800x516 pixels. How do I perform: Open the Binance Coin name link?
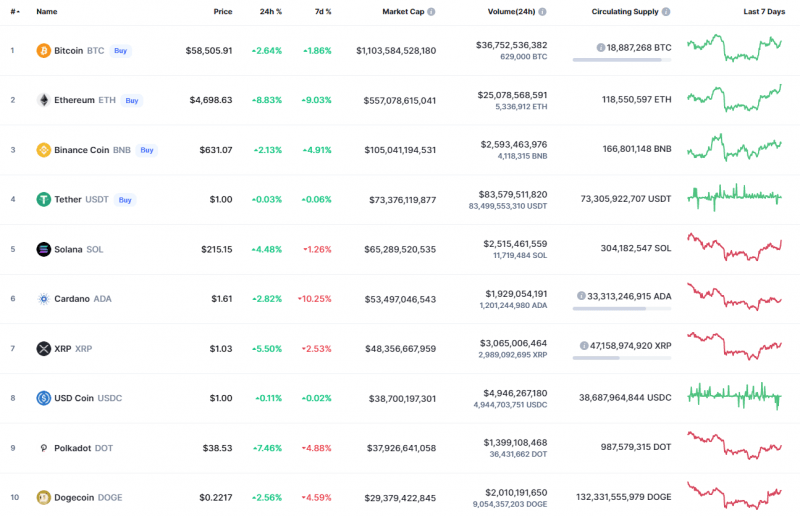pos(82,150)
